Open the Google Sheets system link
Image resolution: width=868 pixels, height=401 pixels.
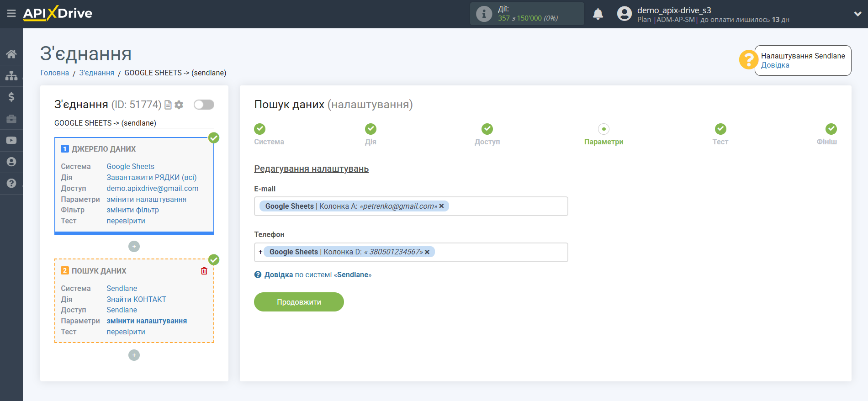point(130,167)
